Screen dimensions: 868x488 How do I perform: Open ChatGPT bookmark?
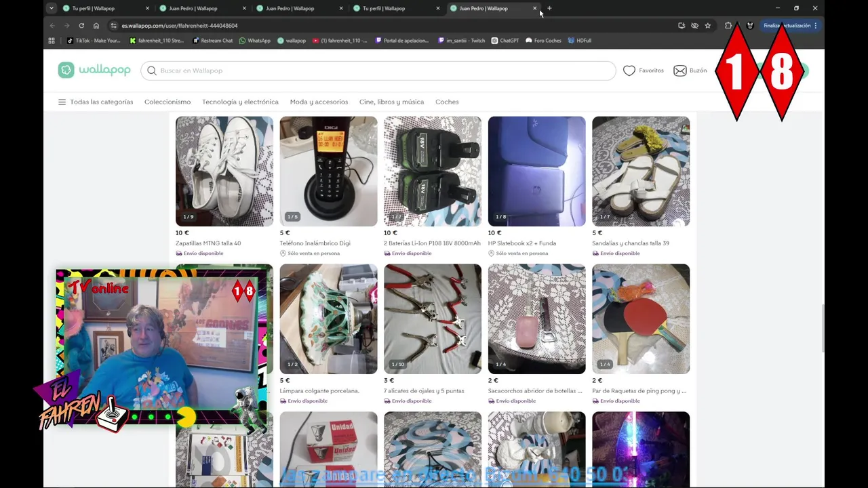click(505, 41)
